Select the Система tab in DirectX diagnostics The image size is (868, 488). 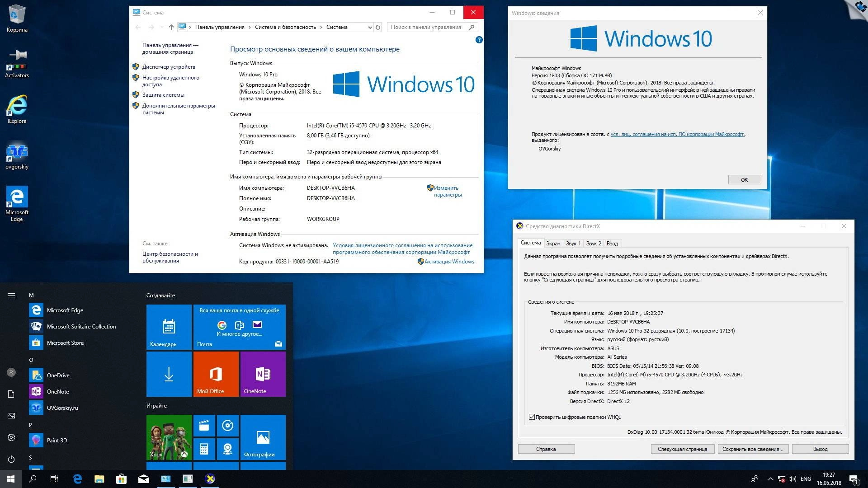click(530, 243)
